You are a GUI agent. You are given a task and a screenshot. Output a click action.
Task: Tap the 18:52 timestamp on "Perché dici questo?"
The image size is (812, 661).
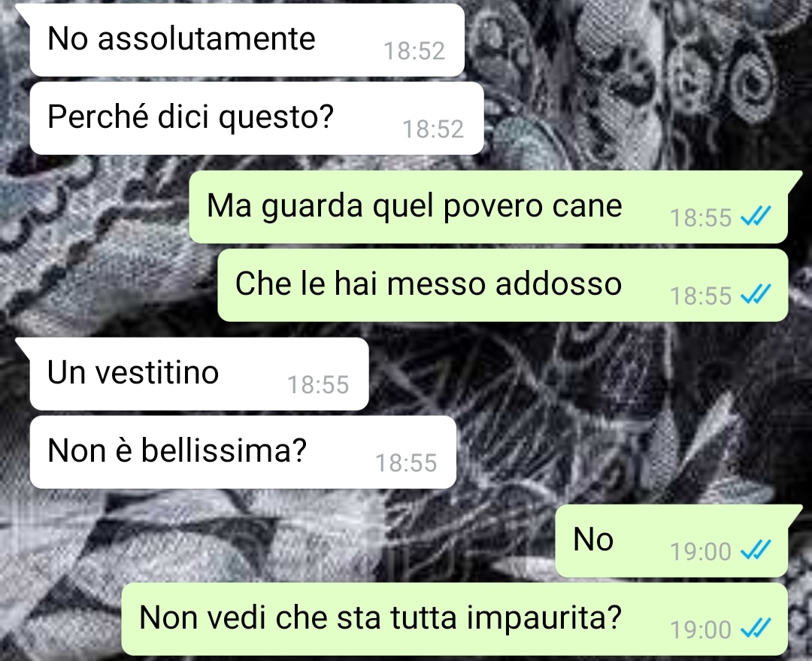click(434, 129)
